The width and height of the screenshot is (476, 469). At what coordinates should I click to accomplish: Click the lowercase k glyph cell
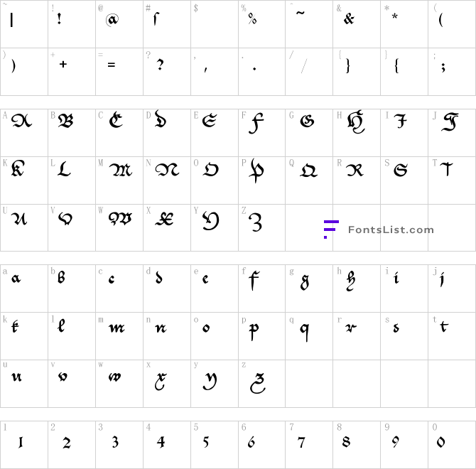point(24,336)
